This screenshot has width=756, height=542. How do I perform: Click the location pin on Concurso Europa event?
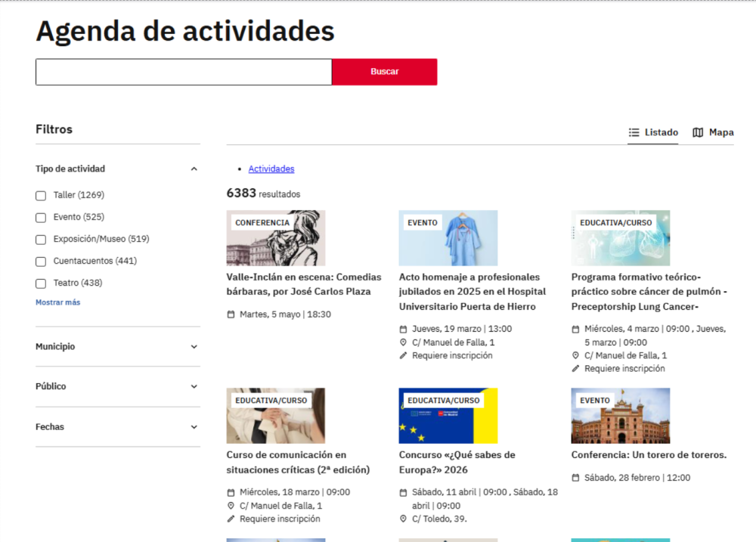pyautogui.click(x=401, y=519)
